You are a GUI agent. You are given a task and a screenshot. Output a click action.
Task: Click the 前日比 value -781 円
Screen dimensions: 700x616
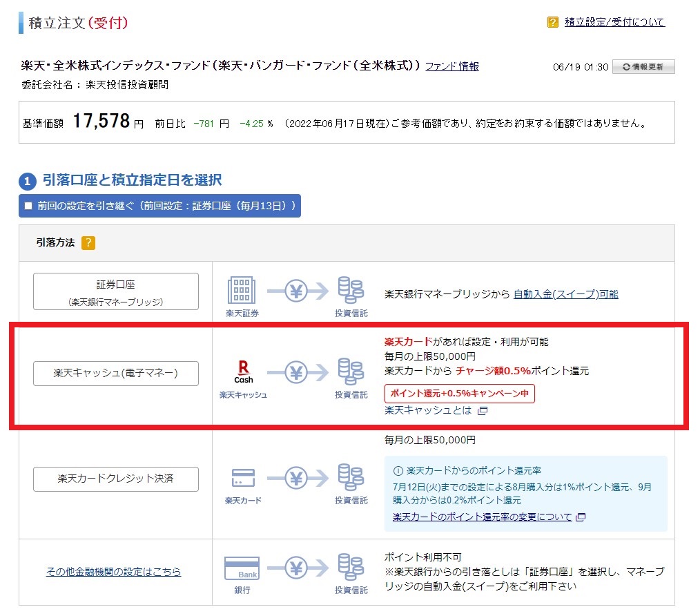[211, 124]
